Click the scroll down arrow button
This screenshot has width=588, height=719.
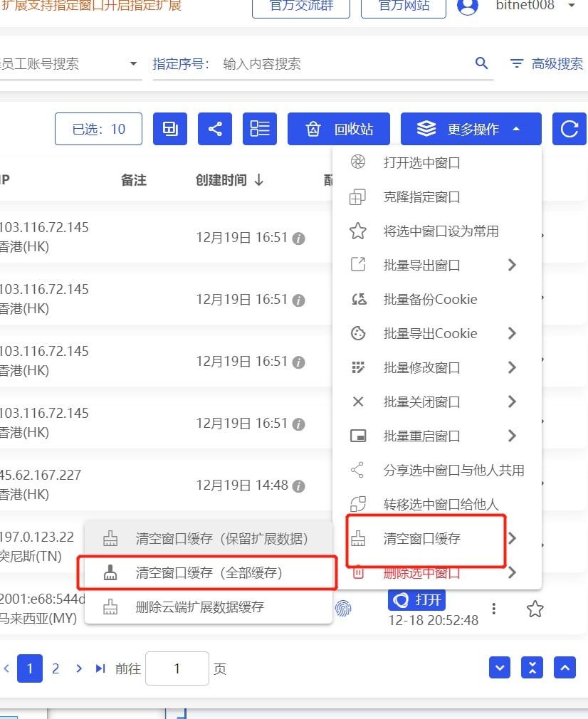tap(500, 668)
